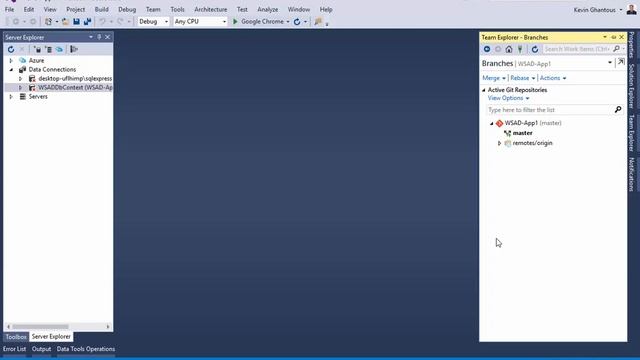Click Connect to Server icon in Server Explorer
Image resolution: width=640 pixels, height=360 pixels.
[x=49, y=49]
